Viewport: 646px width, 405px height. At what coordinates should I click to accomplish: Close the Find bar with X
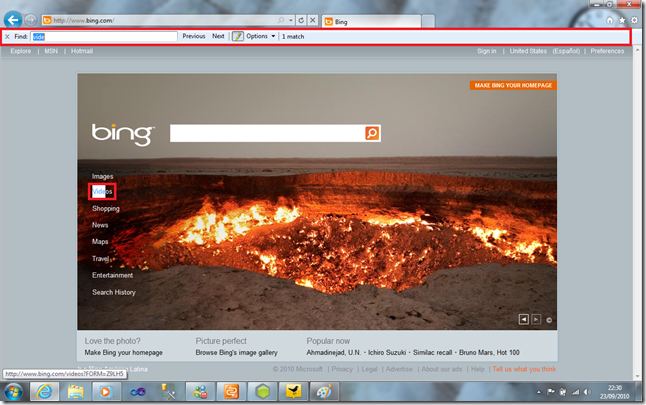[x=7, y=37]
